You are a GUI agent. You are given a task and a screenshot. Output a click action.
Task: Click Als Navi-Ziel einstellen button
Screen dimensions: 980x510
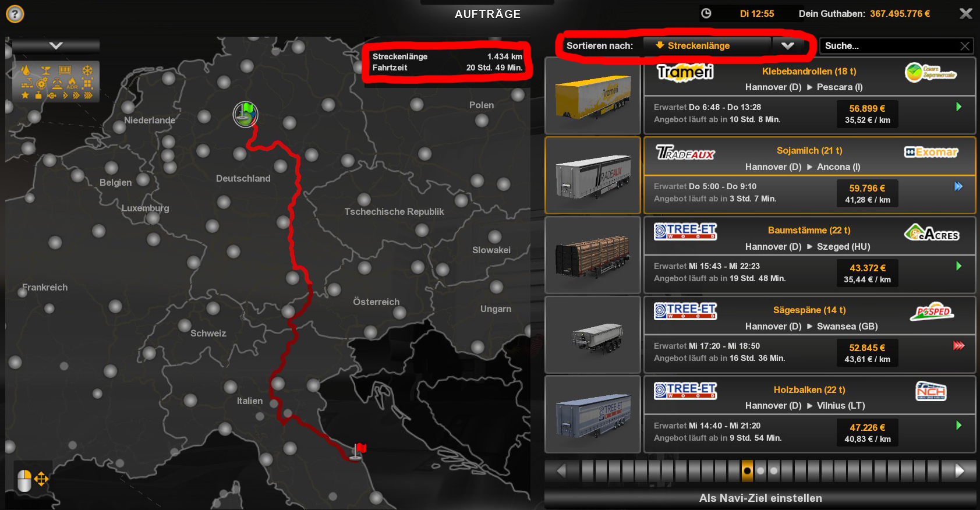(760, 498)
